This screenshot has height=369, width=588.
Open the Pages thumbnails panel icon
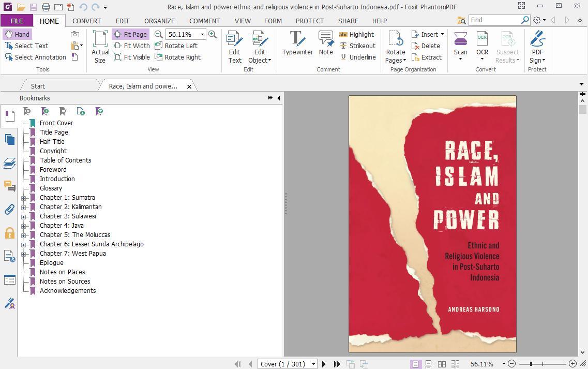10,139
